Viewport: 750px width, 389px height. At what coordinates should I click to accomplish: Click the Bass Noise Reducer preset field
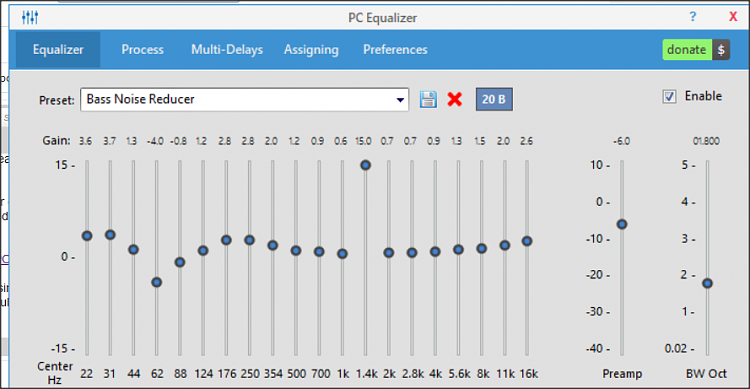pos(244,100)
